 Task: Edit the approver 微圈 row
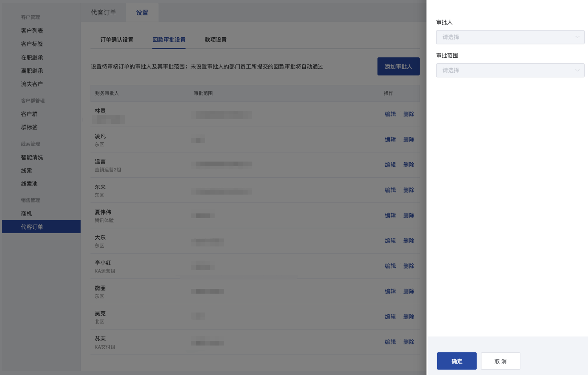tap(390, 291)
